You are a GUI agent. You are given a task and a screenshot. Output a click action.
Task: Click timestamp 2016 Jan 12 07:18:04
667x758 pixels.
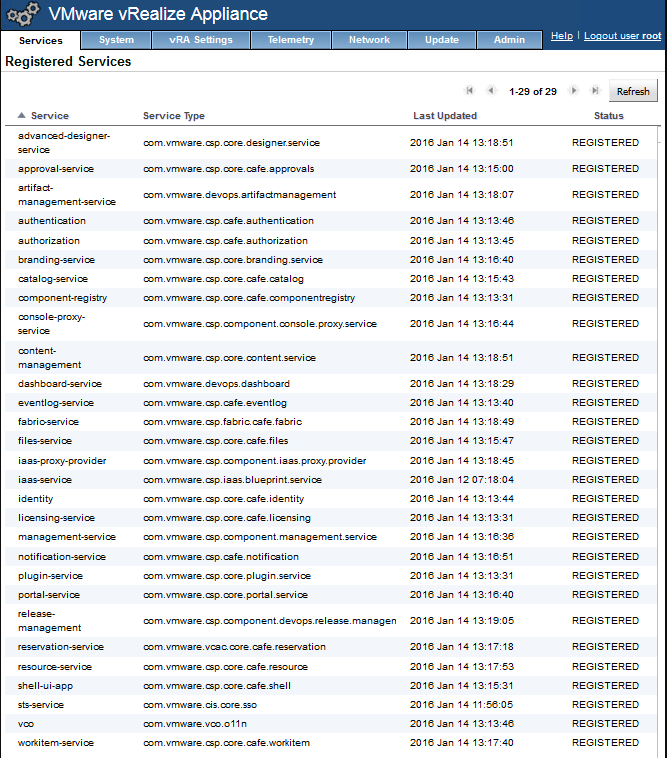click(x=462, y=480)
